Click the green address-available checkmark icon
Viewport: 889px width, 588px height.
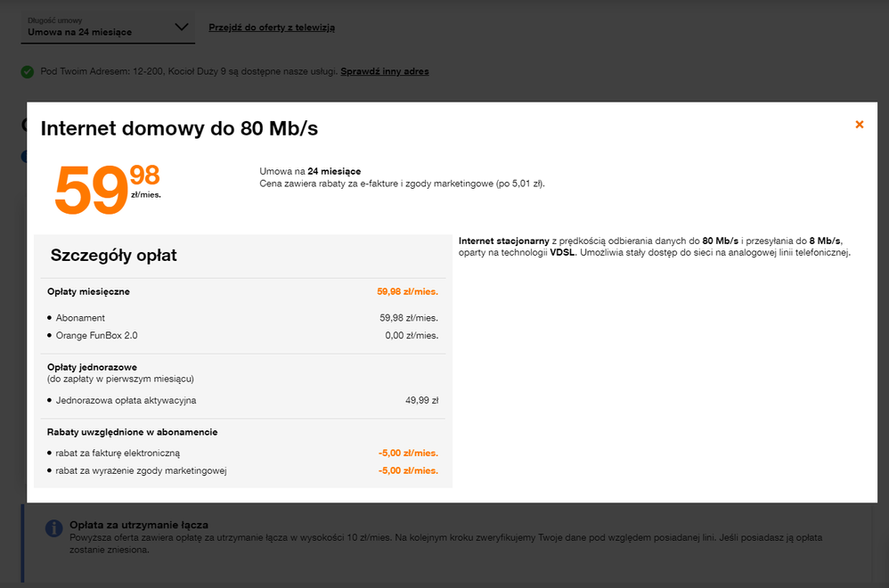pyautogui.click(x=28, y=72)
